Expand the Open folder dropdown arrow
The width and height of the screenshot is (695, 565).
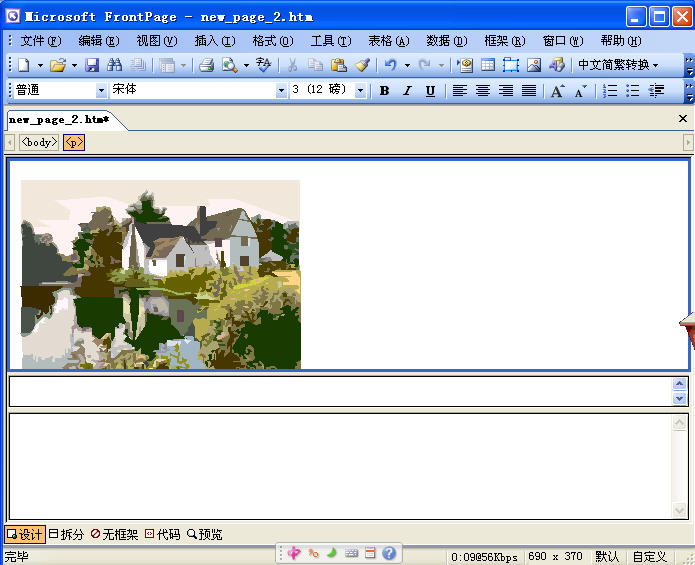[74, 65]
